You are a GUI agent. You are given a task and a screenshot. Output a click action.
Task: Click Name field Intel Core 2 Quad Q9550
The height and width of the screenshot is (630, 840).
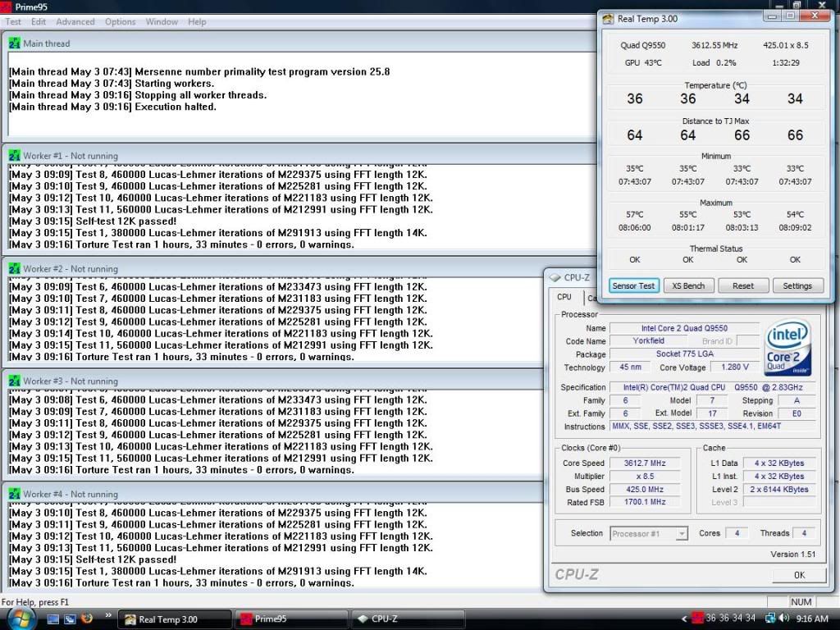click(x=684, y=328)
